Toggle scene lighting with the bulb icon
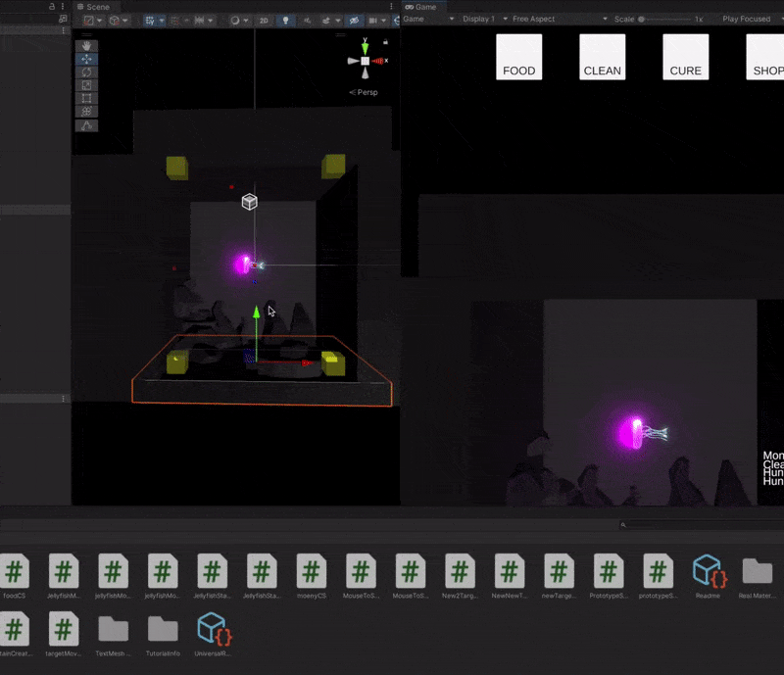The height and width of the screenshot is (675, 784). [287, 19]
